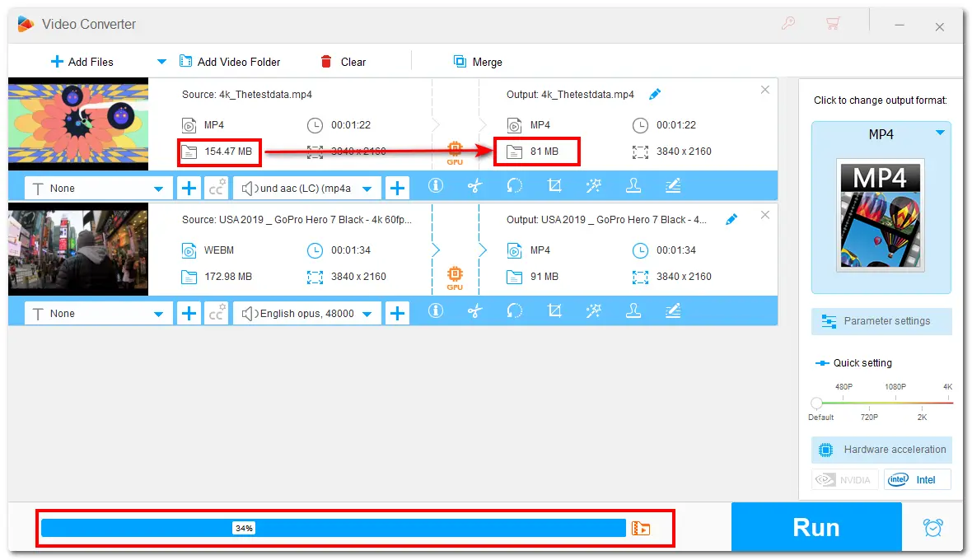The image size is (972, 560).
Task: Click the 720P quick setting label
Action: (x=869, y=417)
